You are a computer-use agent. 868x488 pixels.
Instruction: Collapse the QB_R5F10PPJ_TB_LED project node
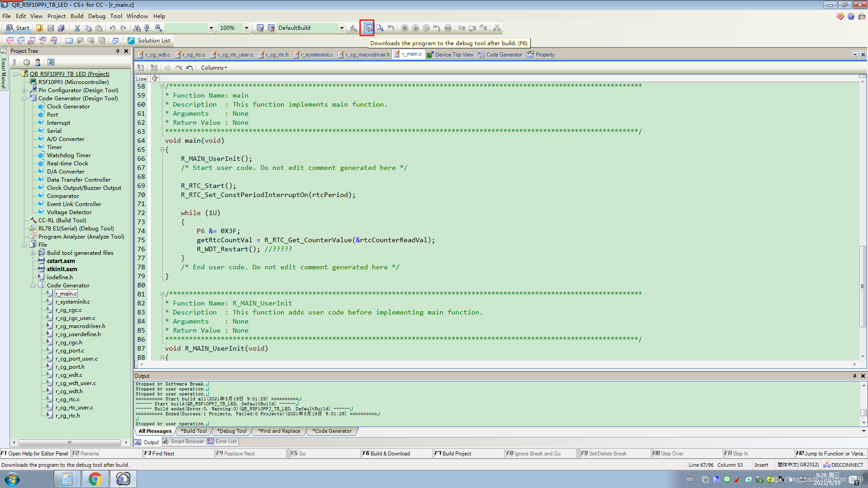pyautogui.click(x=16, y=74)
